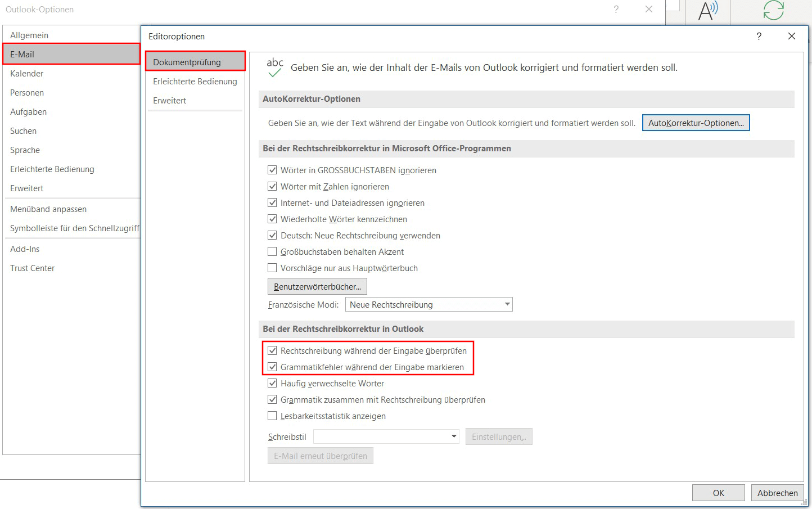Toggle Internet- und Dateiadressen ignorieren

[272, 202]
